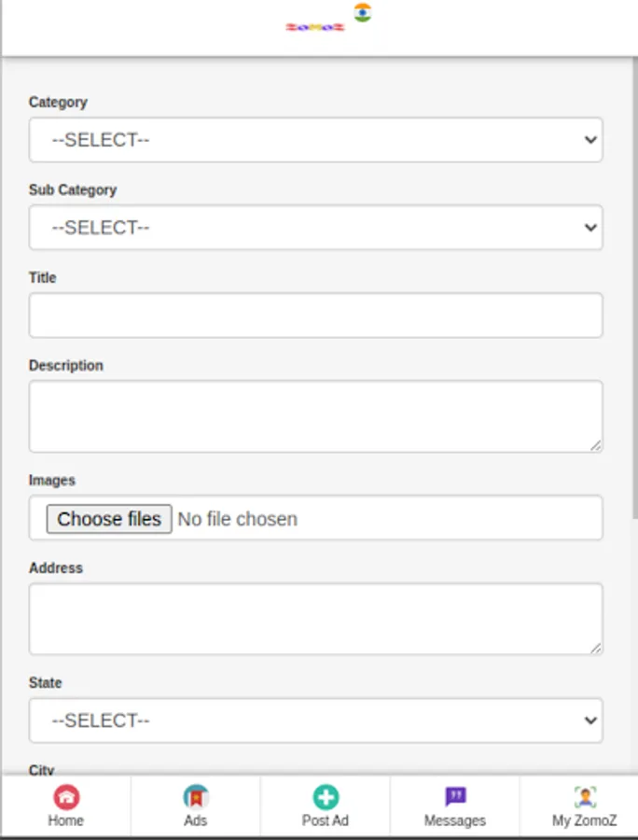Click the Choose files button

(x=109, y=519)
